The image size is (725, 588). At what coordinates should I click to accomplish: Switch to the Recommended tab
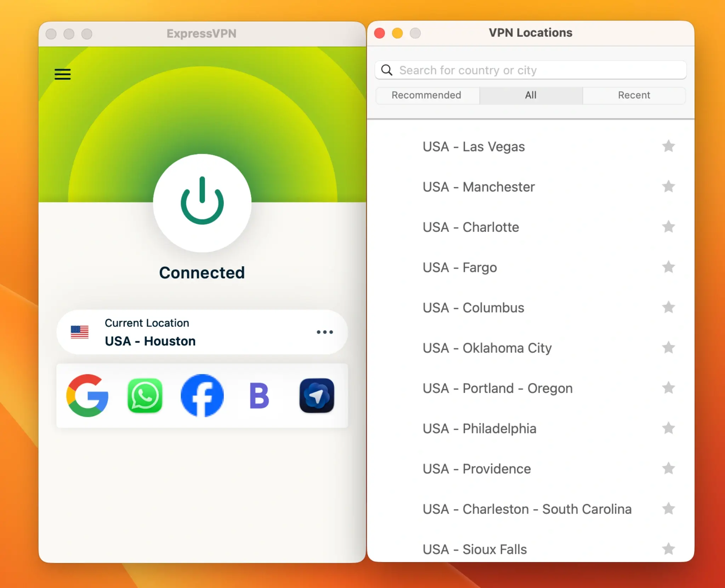[x=426, y=95]
